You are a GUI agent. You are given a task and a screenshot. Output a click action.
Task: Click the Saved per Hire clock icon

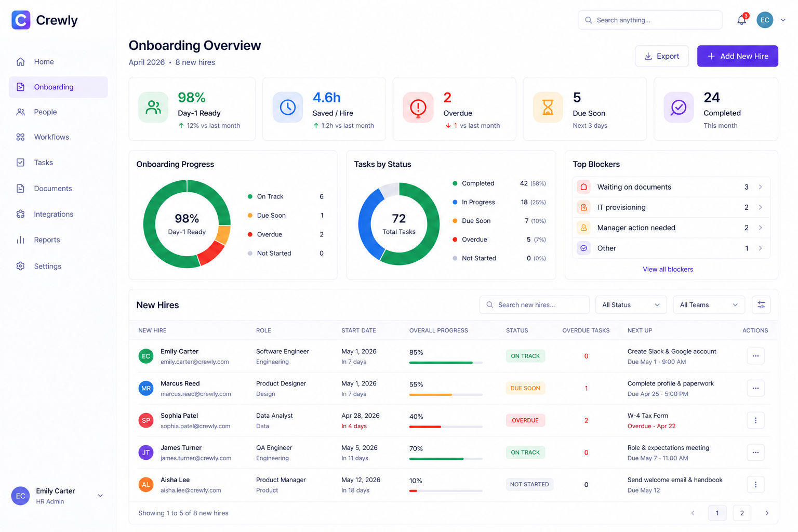(288, 108)
